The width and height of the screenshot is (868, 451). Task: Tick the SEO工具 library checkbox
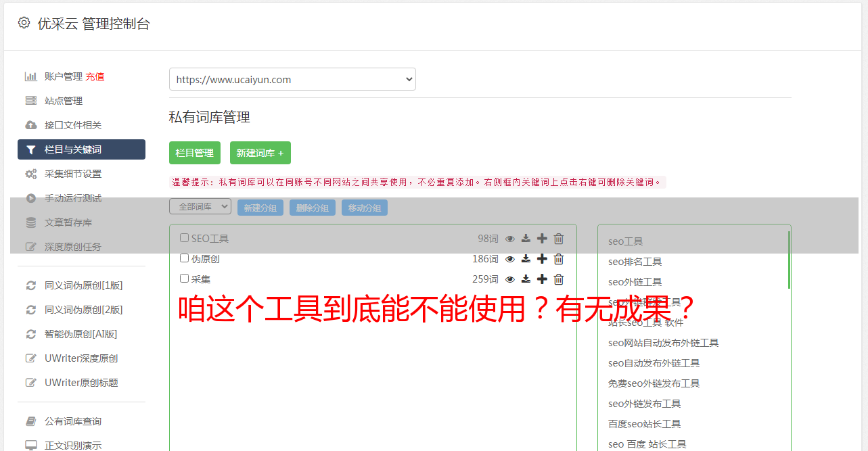[184, 238]
